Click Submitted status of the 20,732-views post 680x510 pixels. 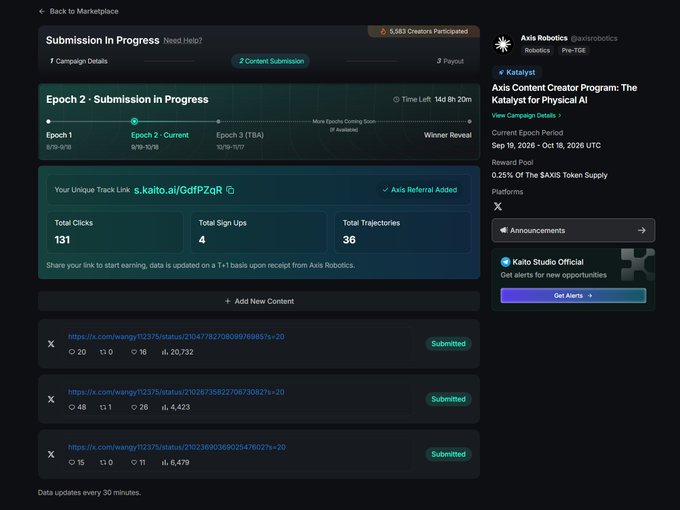coord(448,343)
